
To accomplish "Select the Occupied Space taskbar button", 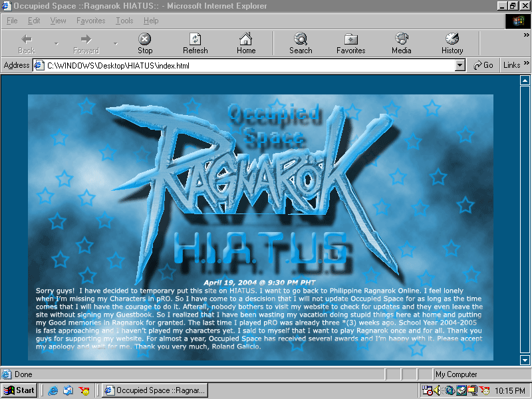I will pyautogui.click(x=155, y=390).
